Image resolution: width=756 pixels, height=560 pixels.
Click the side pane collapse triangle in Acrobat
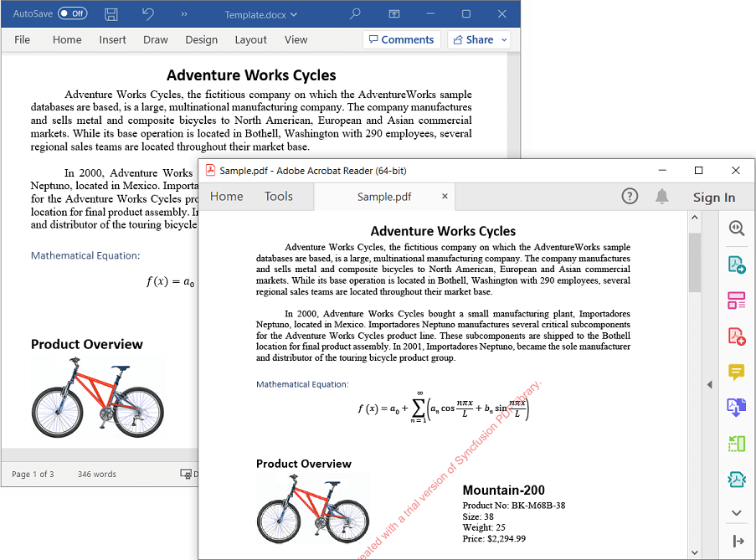click(x=710, y=384)
